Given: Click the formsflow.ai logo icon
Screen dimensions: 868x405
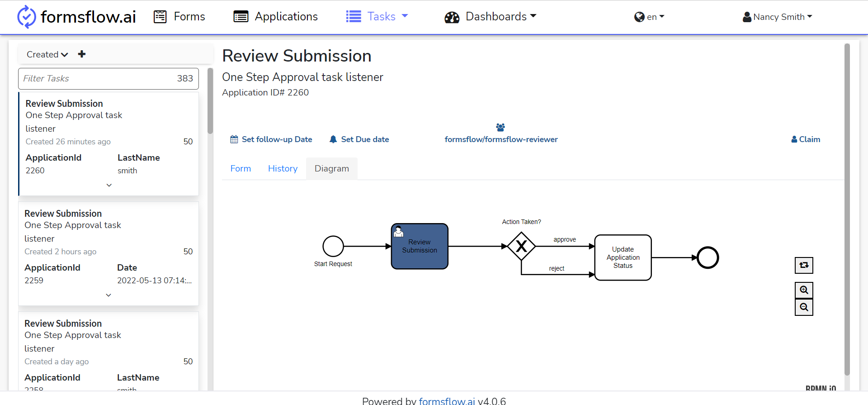Looking at the screenshot, I should (26, 17).
